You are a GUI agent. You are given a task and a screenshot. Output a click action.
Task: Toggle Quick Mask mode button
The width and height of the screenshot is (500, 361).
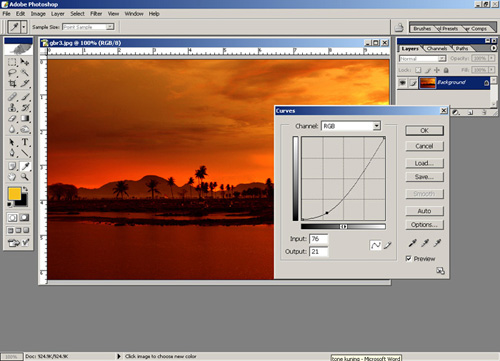point(25,218)
